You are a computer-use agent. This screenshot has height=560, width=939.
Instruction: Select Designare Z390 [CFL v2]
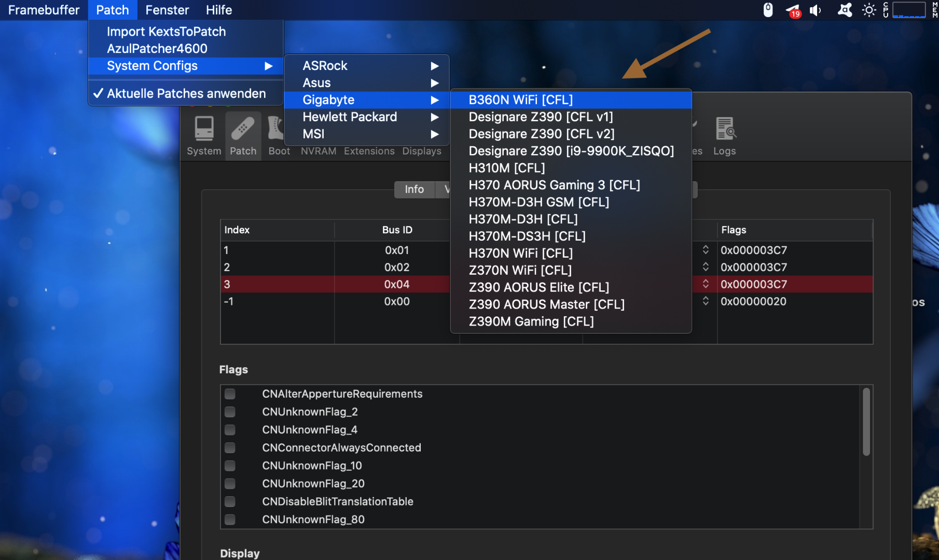tap(571, 134)
